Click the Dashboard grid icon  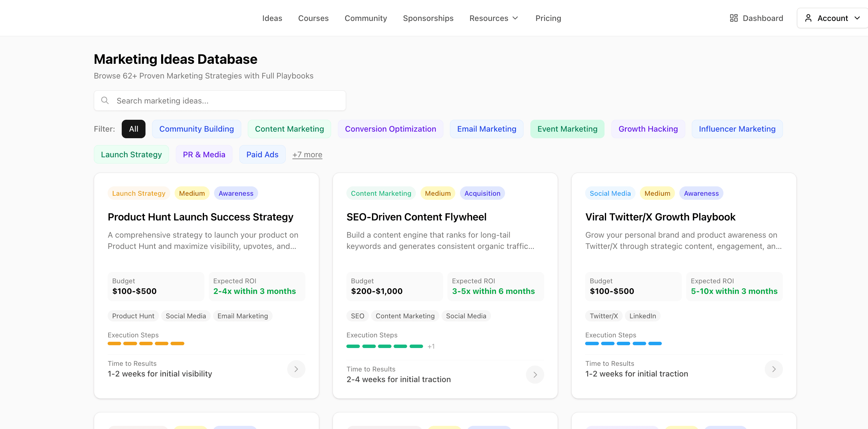point(733,18)
